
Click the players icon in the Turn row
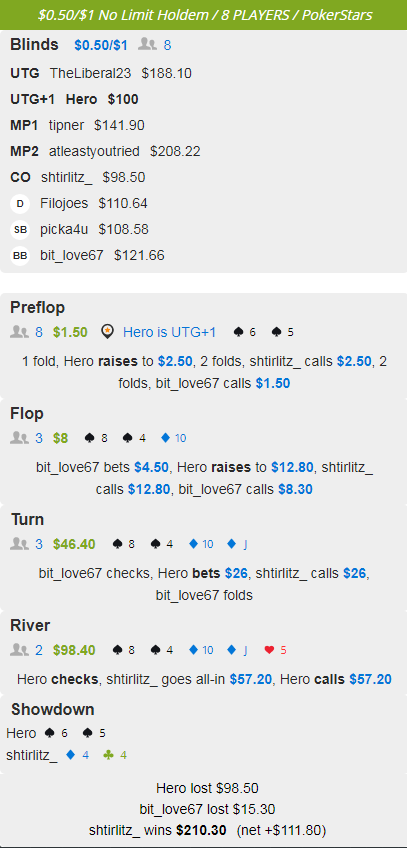click(19, 544)
